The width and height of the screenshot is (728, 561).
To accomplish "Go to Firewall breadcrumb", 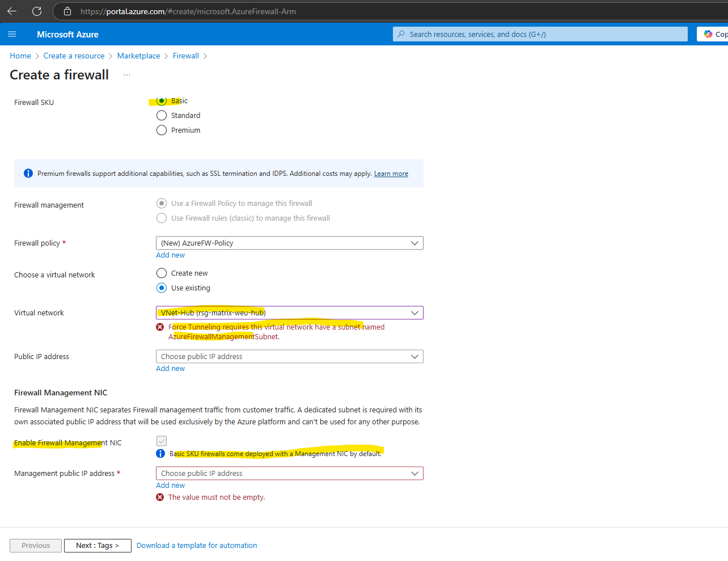I will (x=186, y=56).
